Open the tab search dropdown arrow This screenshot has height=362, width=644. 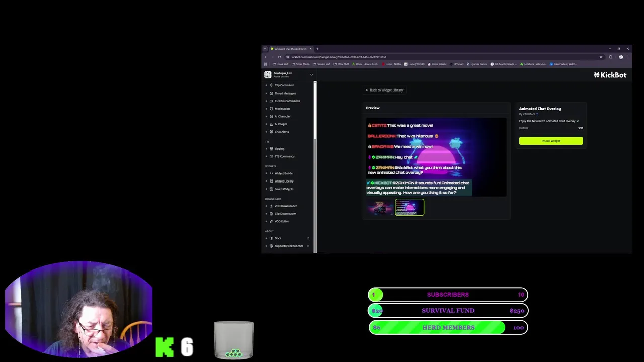pyautogui.click(x=265, y=49)
